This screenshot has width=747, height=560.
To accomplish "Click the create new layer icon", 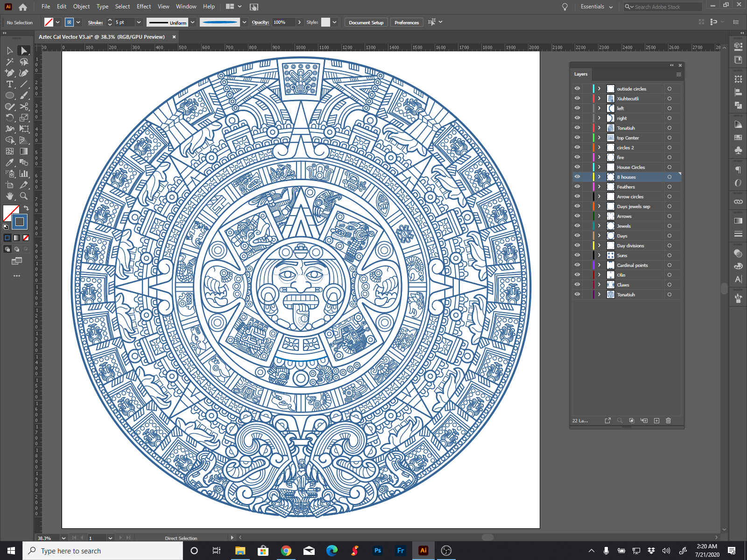I will 656,420.
